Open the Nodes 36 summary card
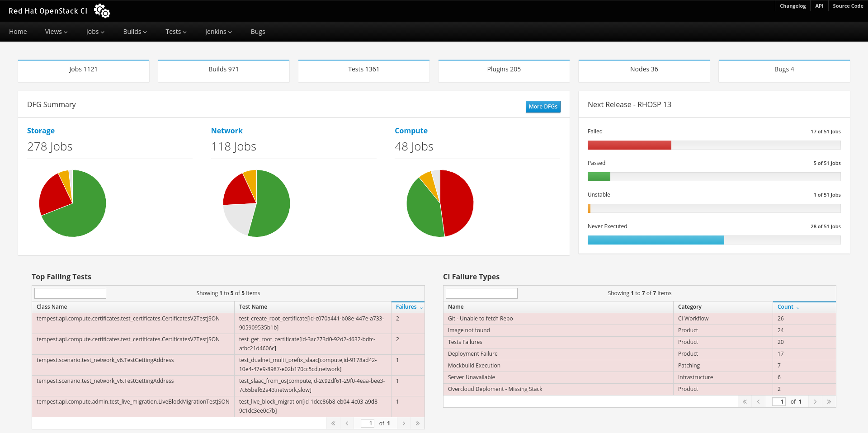The image size is (868, 433). pos(644,71)
